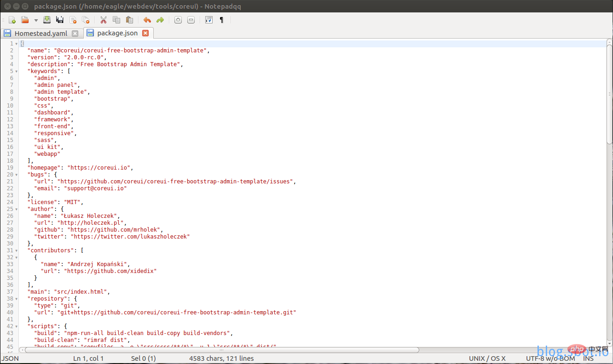613x364 pixels.
Task: Click the vertical scrollbar thumb
Action: tap(609, 95)
